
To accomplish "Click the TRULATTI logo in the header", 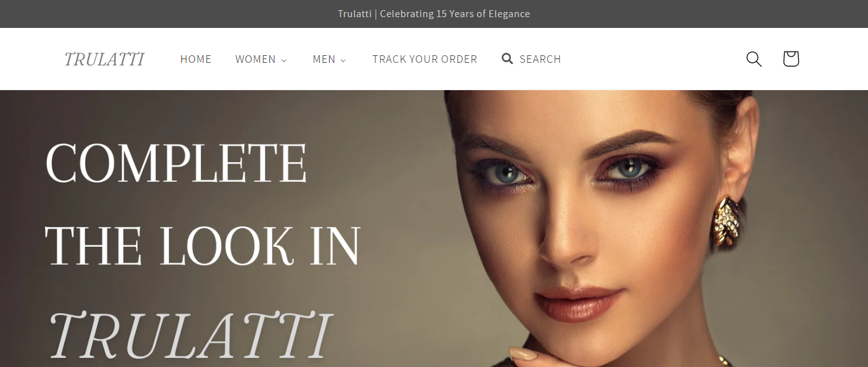I will (104, 59).
